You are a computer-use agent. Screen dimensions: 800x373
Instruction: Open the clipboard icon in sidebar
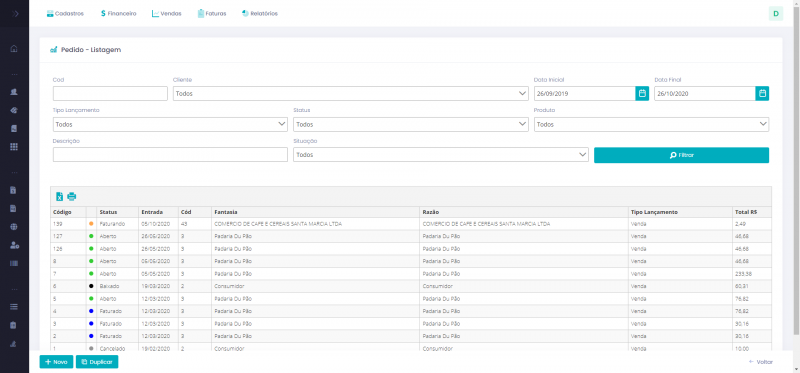coord(14,325)
